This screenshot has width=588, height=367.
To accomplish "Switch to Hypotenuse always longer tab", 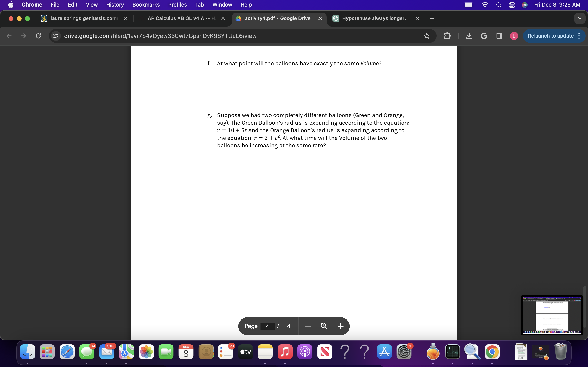I will coord(373,18).
